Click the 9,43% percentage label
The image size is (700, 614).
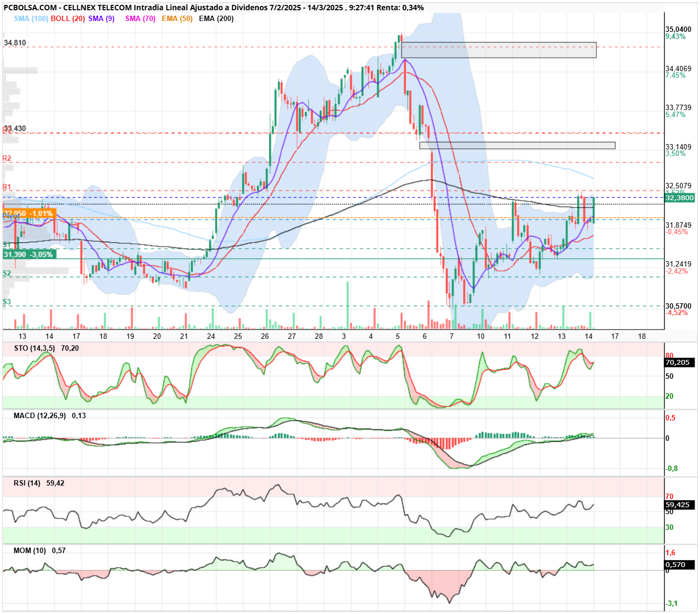(x=676, y=37)
